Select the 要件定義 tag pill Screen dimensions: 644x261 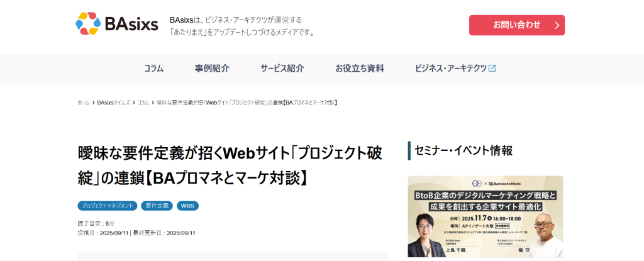pos(157,206)
